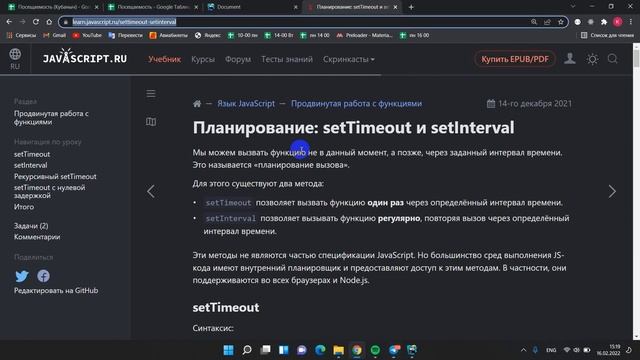The image size is (640, 360).
Task: Toggle the sidebar hamburger menu icon
Action: [x=151, y=94]
